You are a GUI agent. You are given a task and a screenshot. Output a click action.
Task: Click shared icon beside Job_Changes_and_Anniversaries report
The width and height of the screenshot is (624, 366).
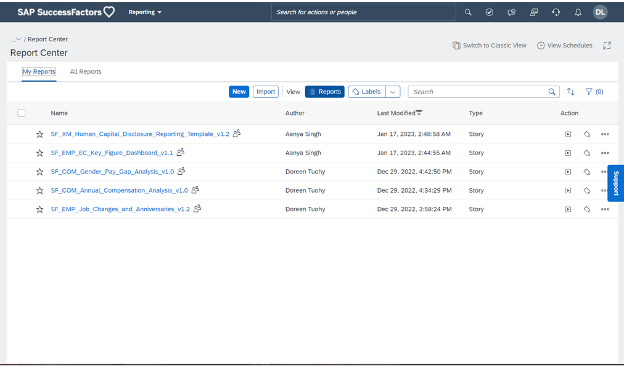(197, 208)
